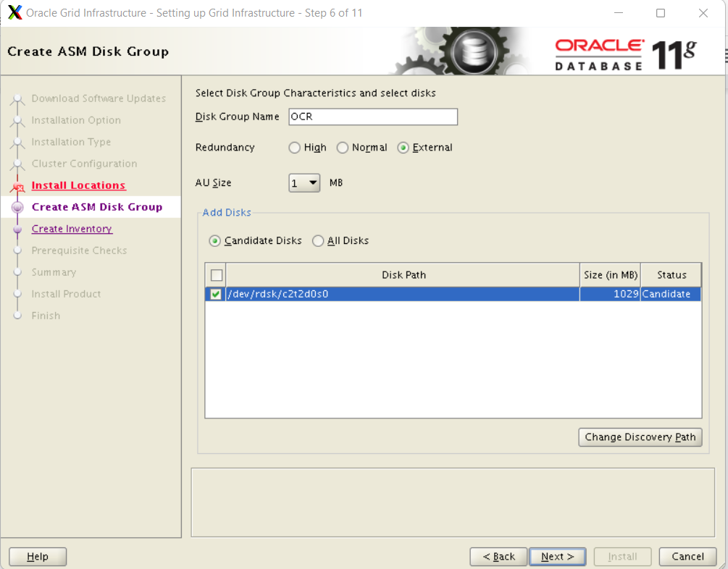Open the AU Size dropdown
This screenshot has height=569, width=728.
(304, 183)
